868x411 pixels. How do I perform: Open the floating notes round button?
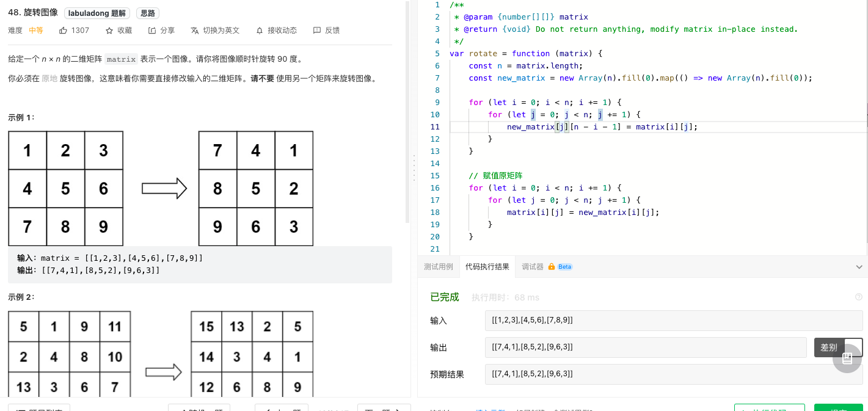[847, 358]
